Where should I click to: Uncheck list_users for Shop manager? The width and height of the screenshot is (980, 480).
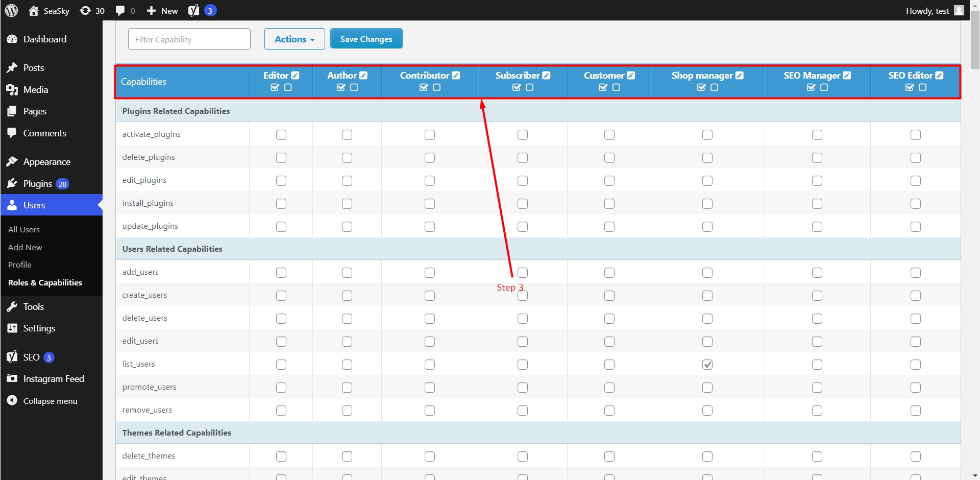[707, 365]
